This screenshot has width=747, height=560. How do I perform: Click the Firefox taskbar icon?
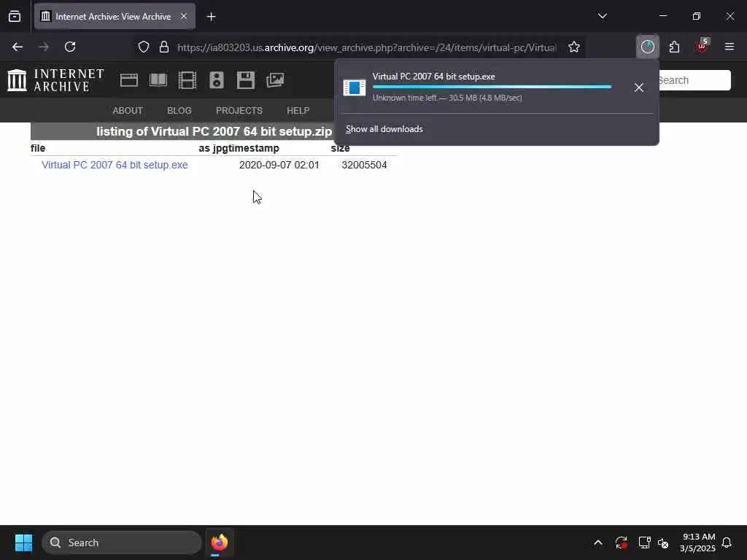pyautogui.click(x=220, y=542)
